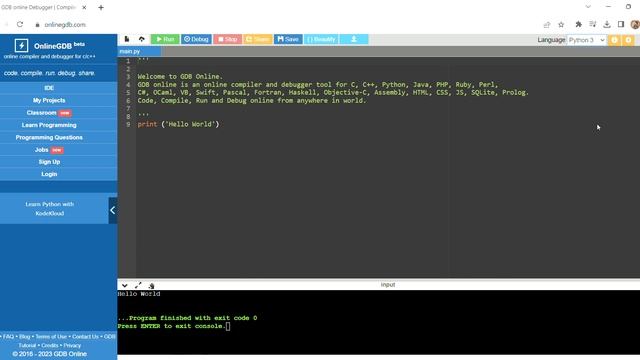Screen dimensions: 640x360
Task: Click Sign Up in the sidebar
Action: click(x=49, y=162)
